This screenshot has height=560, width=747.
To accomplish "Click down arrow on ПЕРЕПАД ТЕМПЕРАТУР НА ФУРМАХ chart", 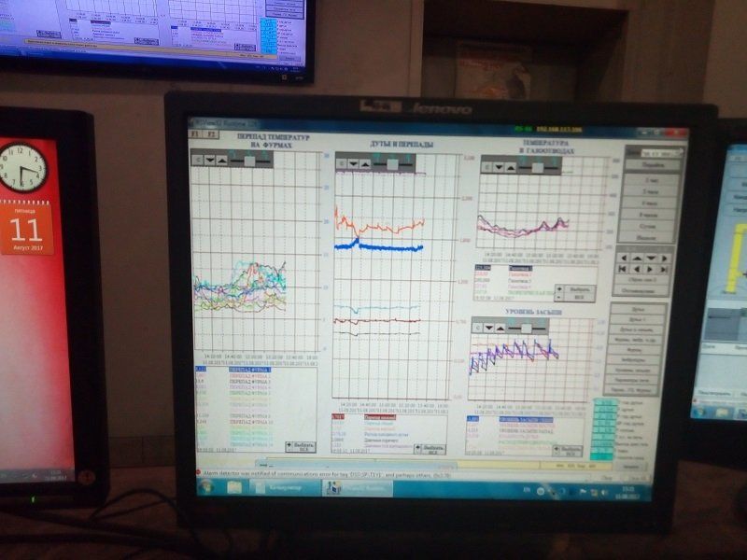I will (211, 160).
